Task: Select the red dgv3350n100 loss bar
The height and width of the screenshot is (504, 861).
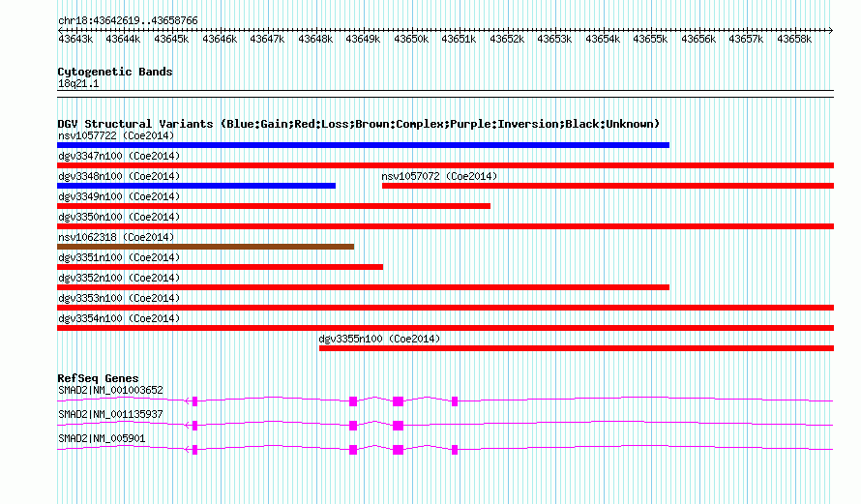Action: (x=445, y=226)
